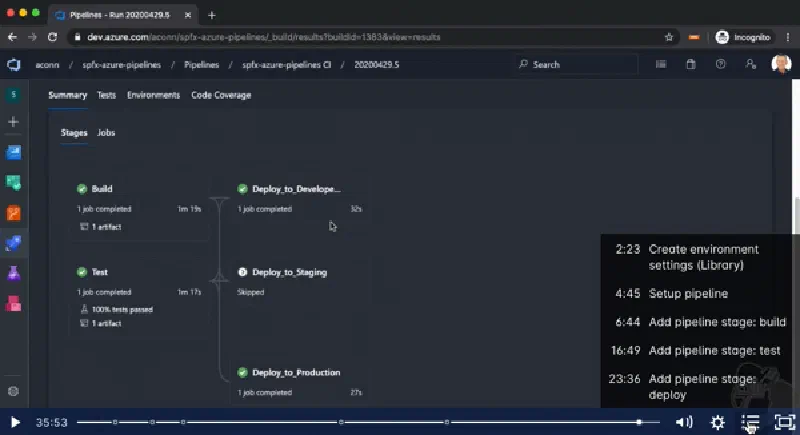Click the page vertical scrollbar

(x=796, y=217)
